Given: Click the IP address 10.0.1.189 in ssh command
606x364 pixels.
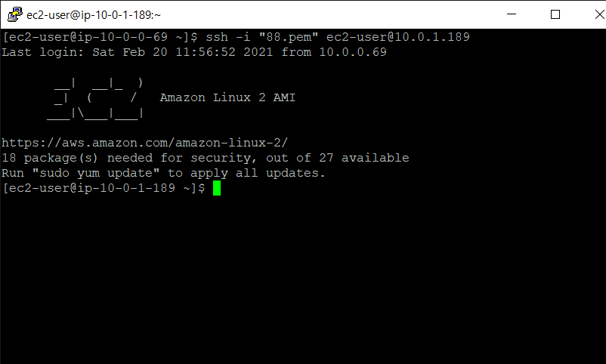Looking at the screenshot, I should pos(432,37).
